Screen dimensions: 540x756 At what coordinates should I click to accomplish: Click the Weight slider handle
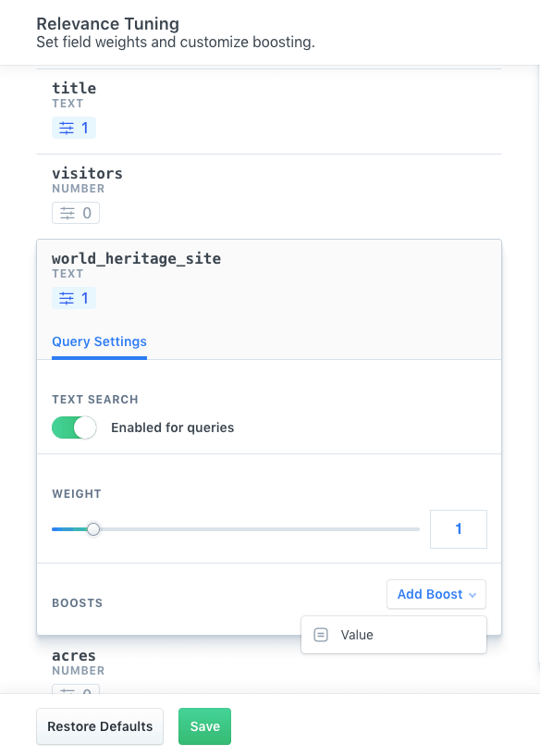(92, 528)
